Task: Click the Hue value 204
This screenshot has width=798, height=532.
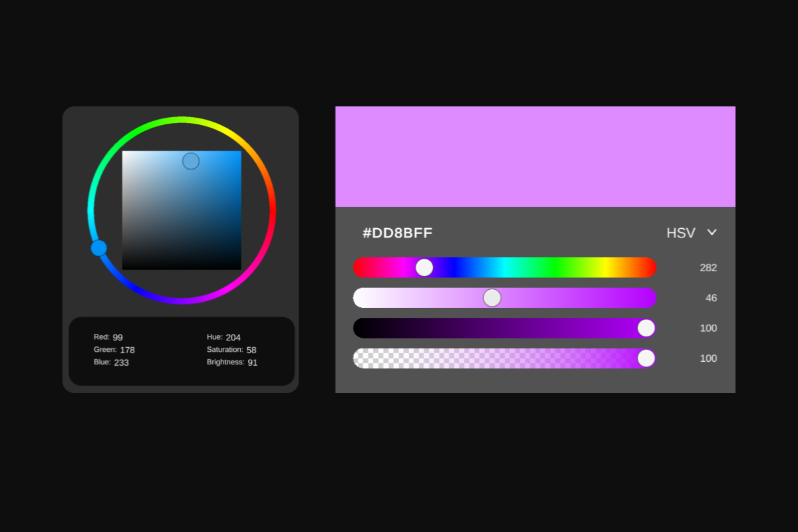Action: click(233, 337)
